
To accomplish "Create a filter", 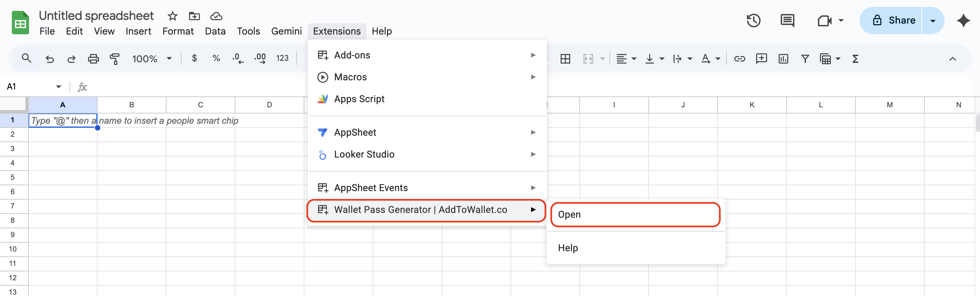I will tap(805, 59).
